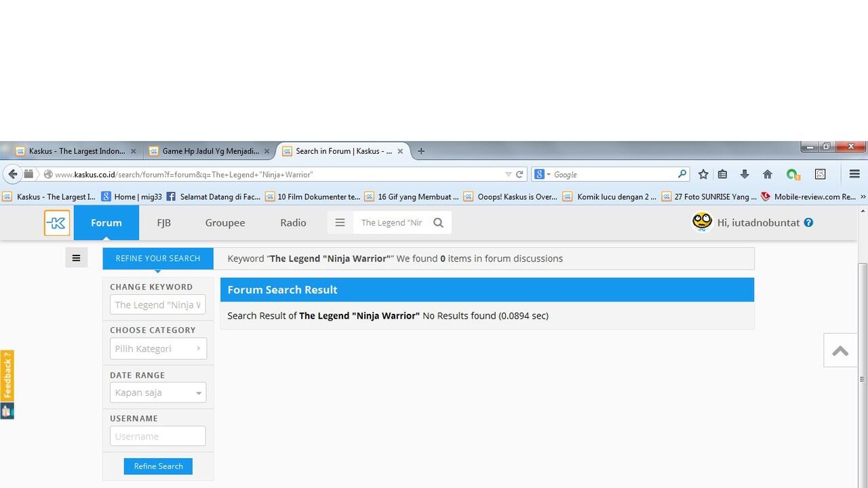Reload the page with refresh icon

519,174
